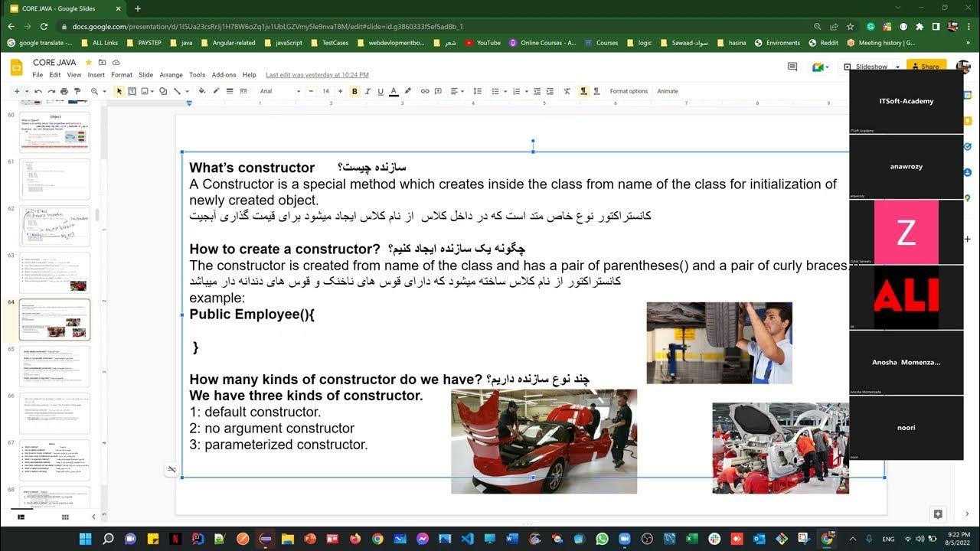Toggle underline formatting
This screenshot has height=551, width=980.
(x=381, y=91)
